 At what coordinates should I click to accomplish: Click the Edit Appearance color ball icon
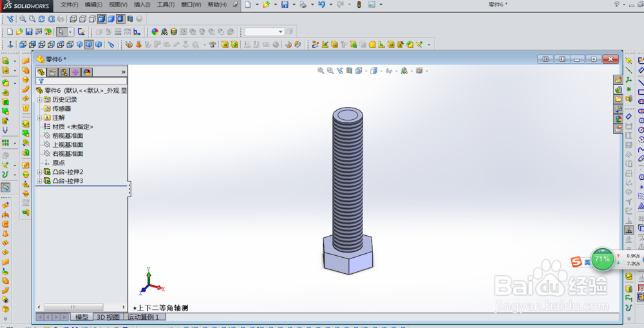tap(155, 32)
